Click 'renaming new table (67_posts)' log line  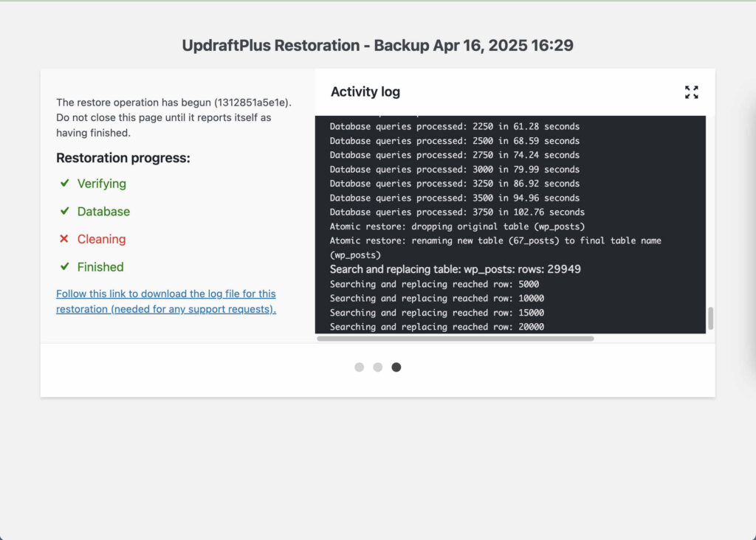point(495,248)
